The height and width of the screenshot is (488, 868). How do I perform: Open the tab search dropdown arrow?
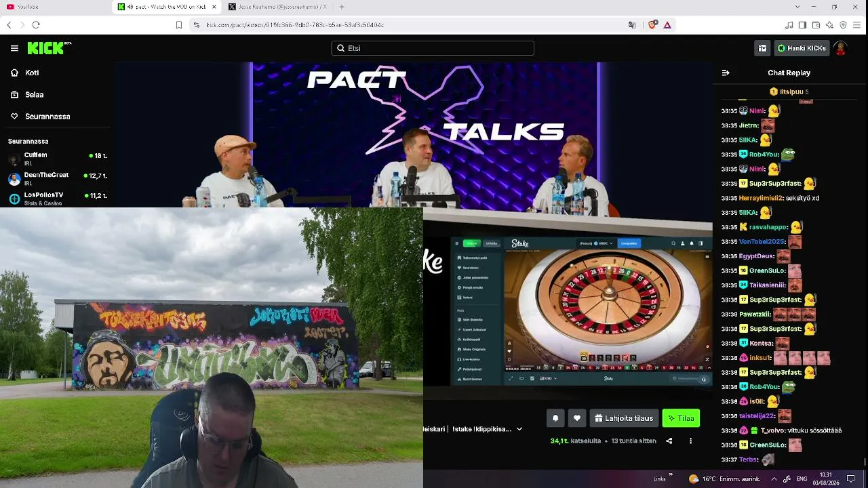(x=797, y=7)
